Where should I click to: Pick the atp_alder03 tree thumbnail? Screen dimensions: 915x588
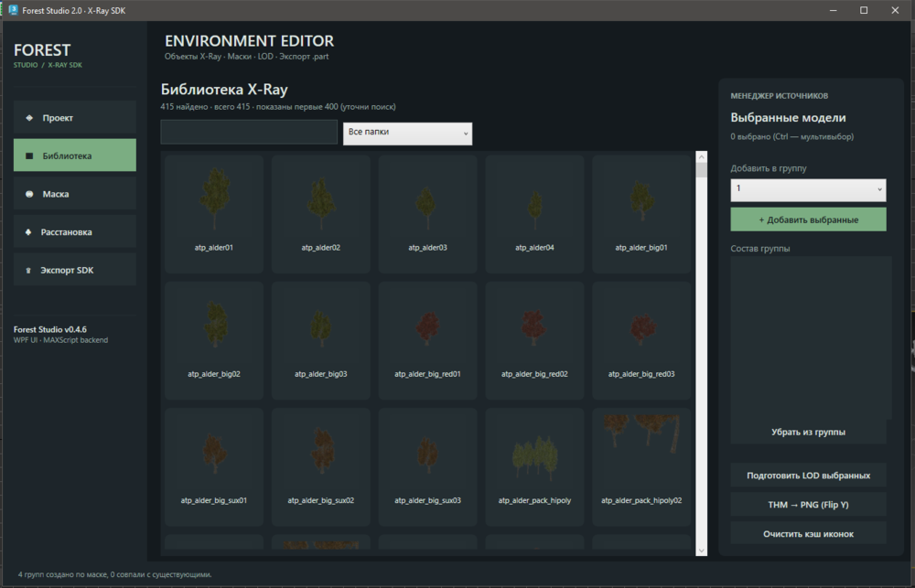(427, 213)
